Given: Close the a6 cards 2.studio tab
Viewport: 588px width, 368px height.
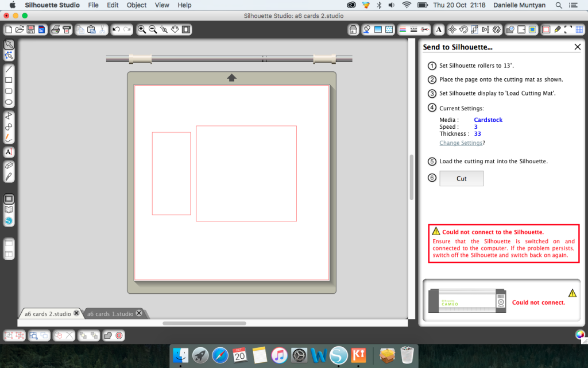Looking at the screenshot, I should (x=76, y=313).
